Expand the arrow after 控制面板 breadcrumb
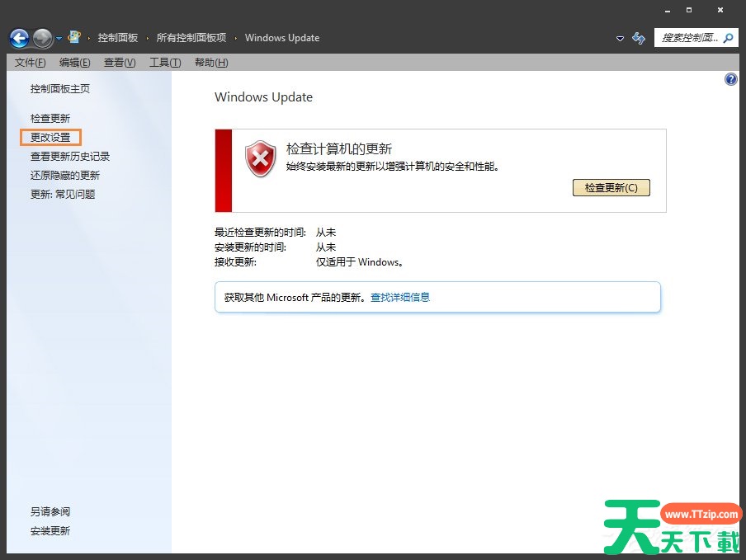746x560 pixels. [149, 38]
